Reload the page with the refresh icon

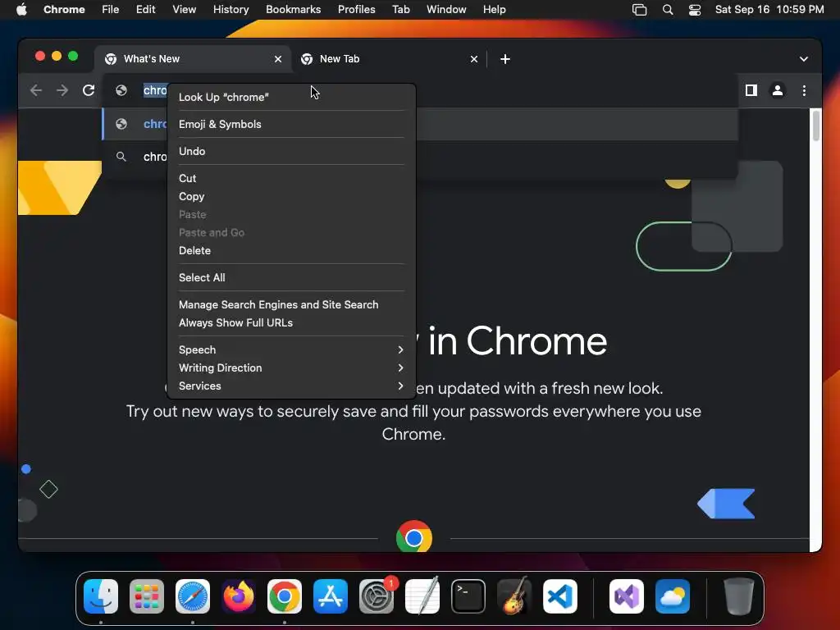[x=89, y=90]
